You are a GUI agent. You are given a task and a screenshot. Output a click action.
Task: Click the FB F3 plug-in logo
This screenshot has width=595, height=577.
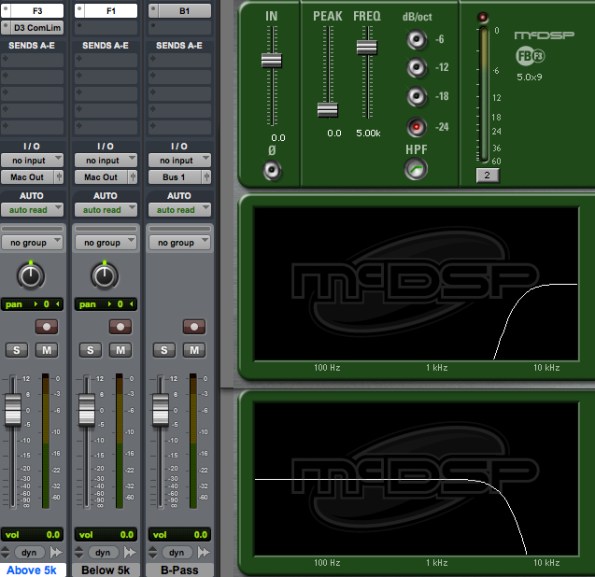click(x=530, y=57)
